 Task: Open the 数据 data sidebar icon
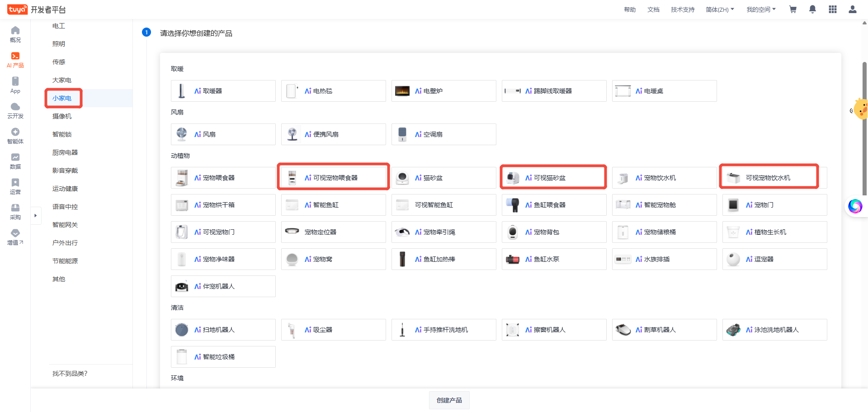point(15,161)
